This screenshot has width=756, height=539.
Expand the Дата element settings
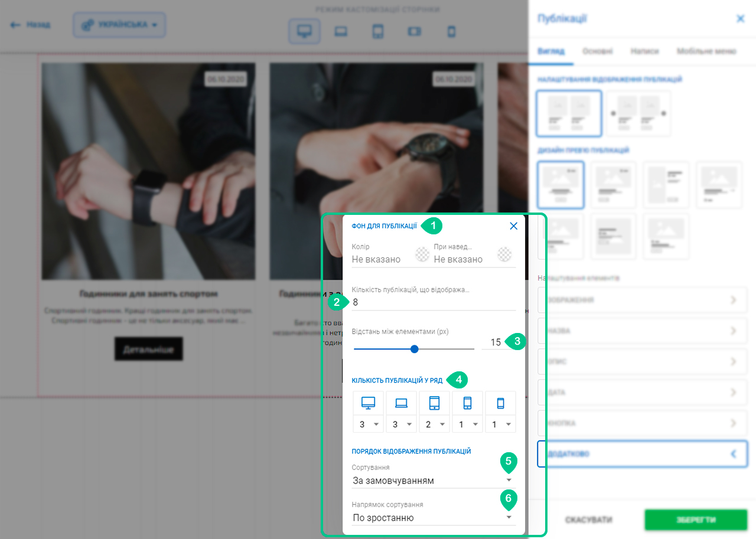643,392
